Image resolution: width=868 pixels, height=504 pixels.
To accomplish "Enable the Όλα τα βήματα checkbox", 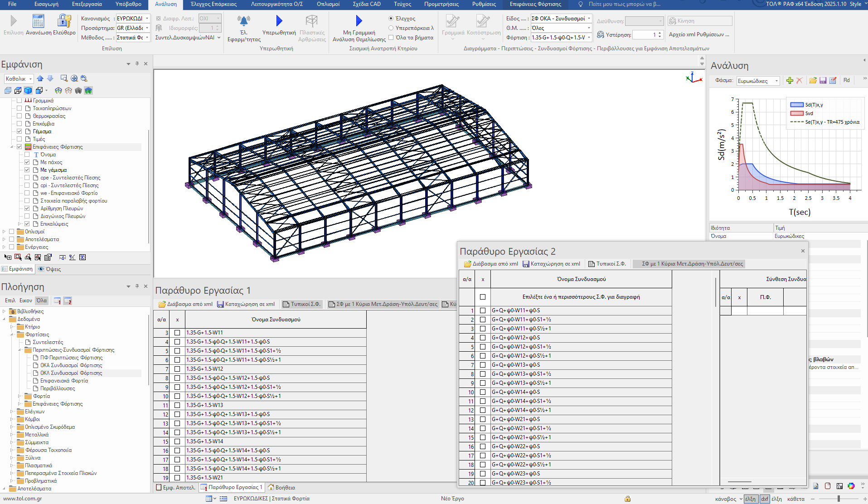I will [x=391, y=38].
